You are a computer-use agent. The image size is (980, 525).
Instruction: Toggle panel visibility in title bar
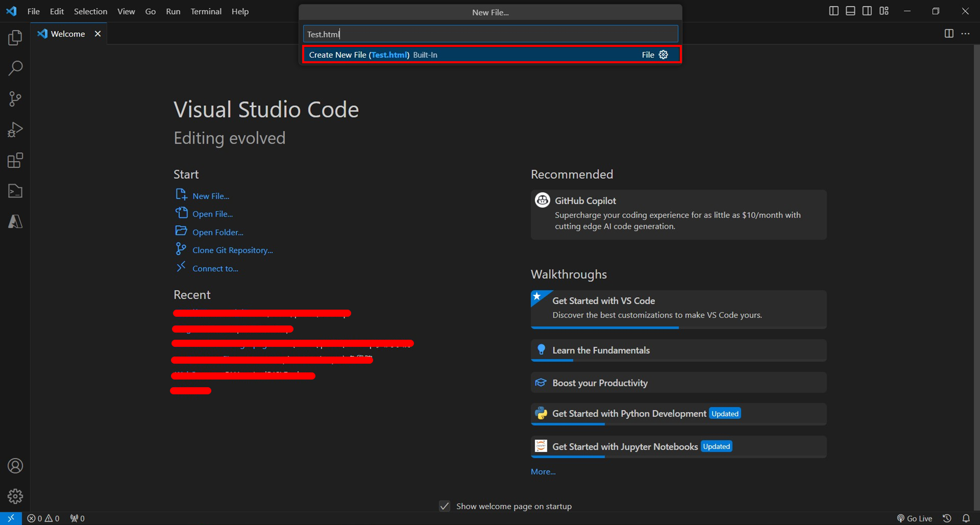850,10
